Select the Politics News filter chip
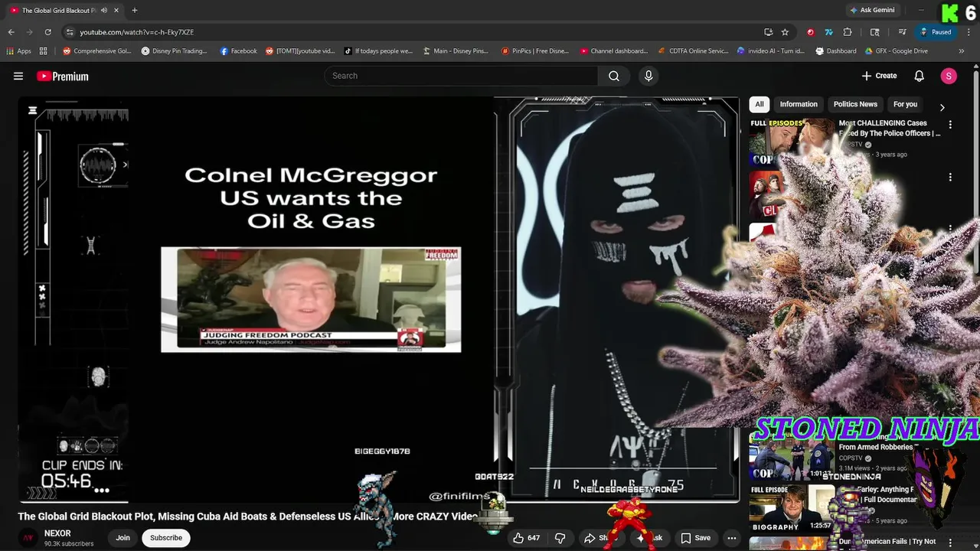The width and height of the screenshot is (980, 551). click(x=855, y=104)
